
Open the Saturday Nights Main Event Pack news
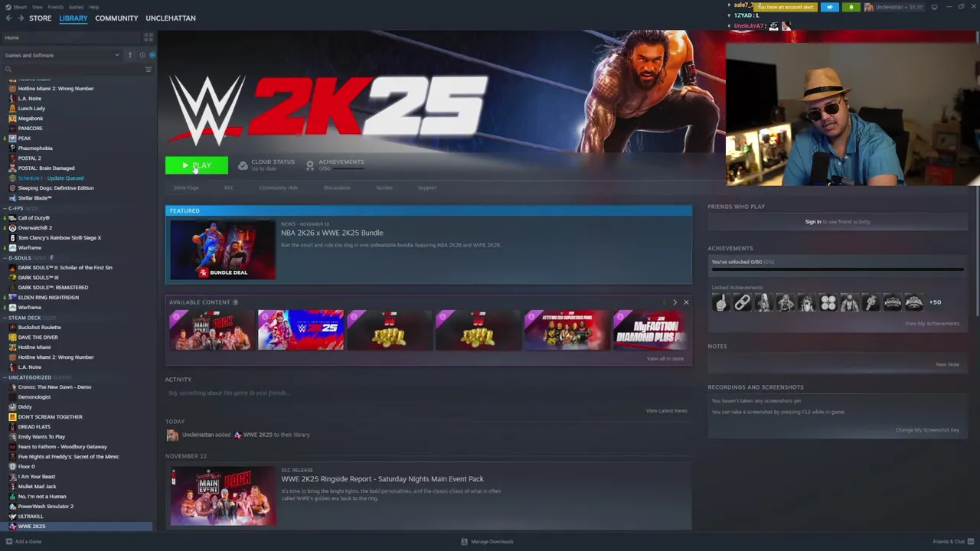point(382,479)
